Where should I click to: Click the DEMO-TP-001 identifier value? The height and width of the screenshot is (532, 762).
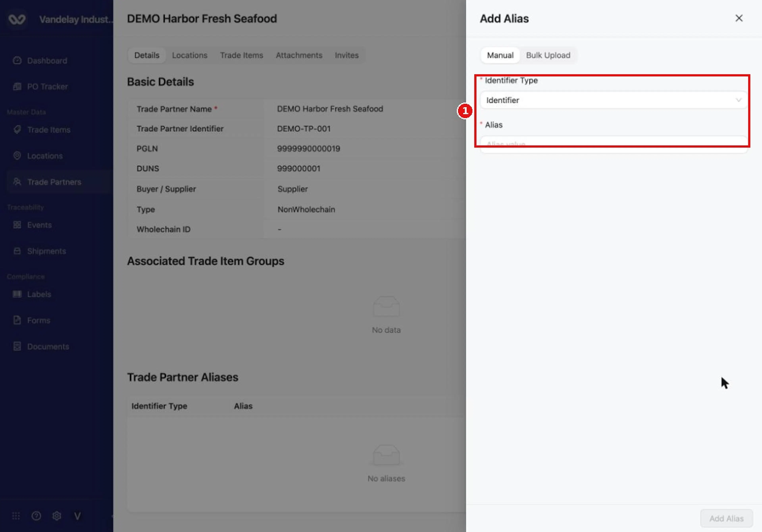(304, 129)
